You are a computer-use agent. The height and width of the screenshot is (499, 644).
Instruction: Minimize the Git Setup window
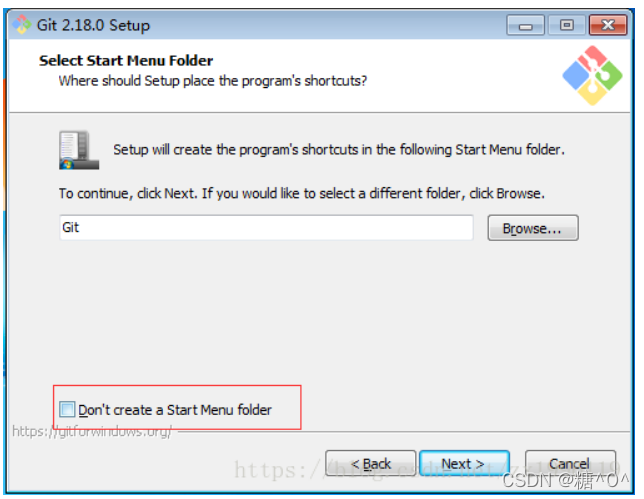(525, 25)
